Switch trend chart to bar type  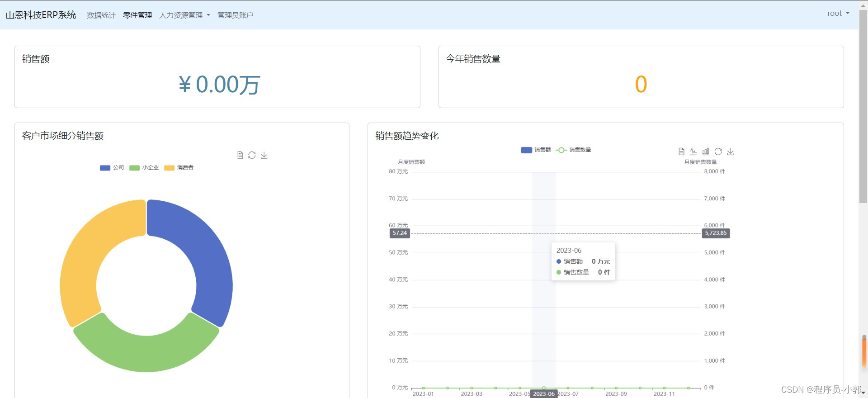pyautogui.click(x=706, y=152)
